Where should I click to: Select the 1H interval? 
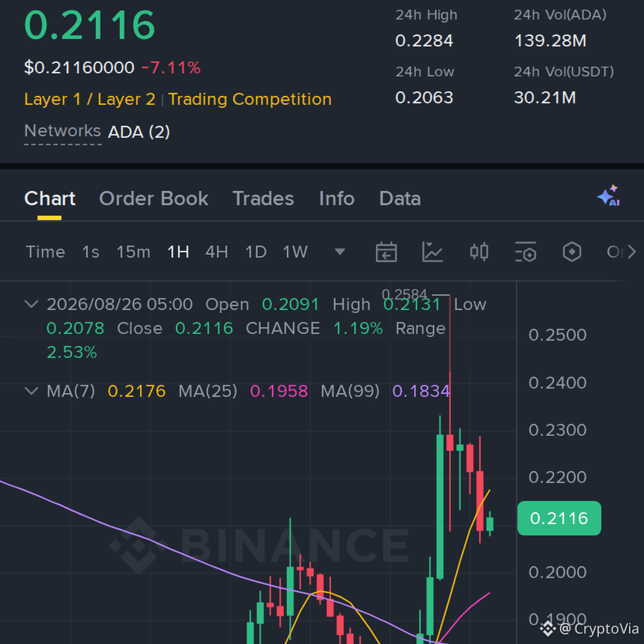pyautogui.click(x=178, y=252)
